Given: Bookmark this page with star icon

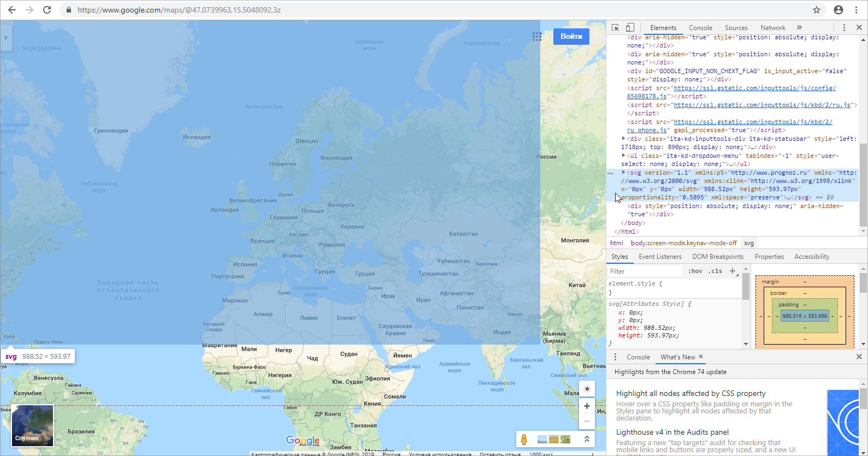Looking at the screenshot, I should (817, 10).
